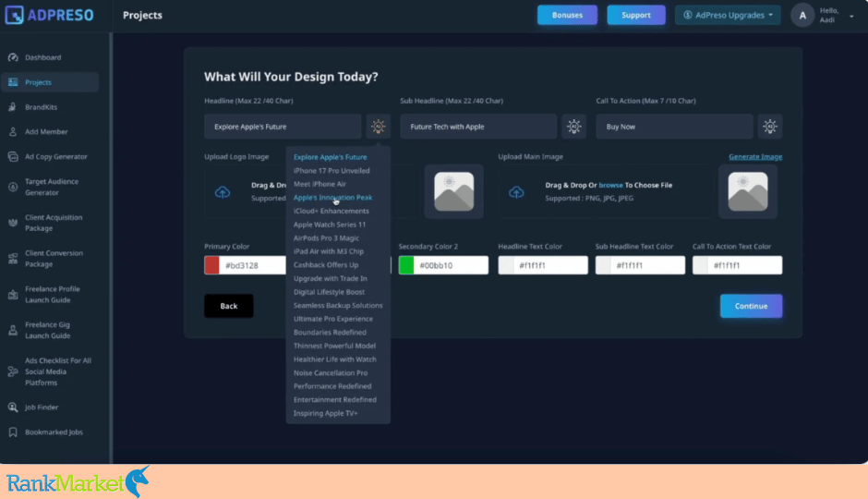Screen dimensions: 868x499
Task: Open the Call To Action Text Color swatch
Action: coord(700,265)
